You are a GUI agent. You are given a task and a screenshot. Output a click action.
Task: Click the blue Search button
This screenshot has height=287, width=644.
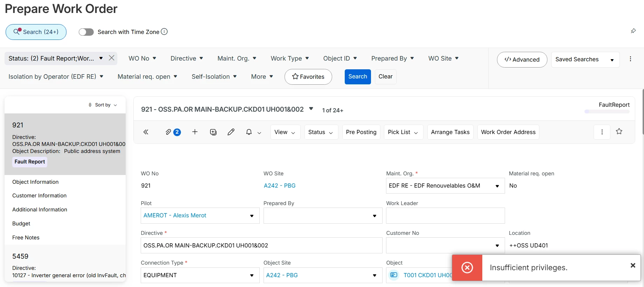[358, 77]
